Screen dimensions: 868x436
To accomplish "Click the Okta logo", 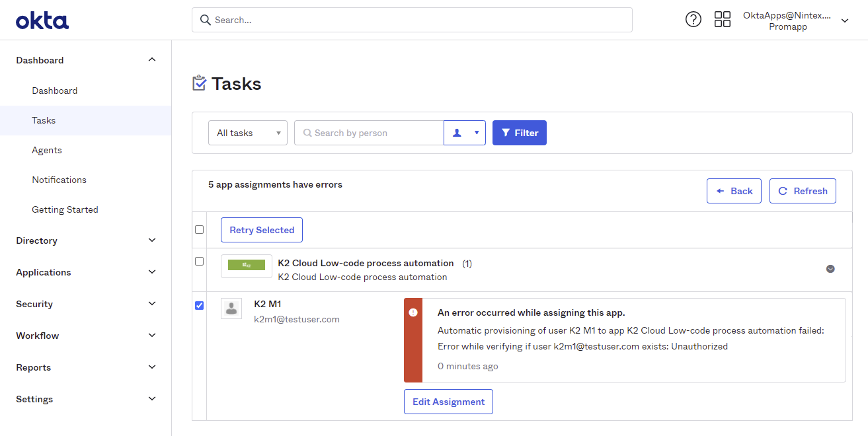I will coord(42,20).
